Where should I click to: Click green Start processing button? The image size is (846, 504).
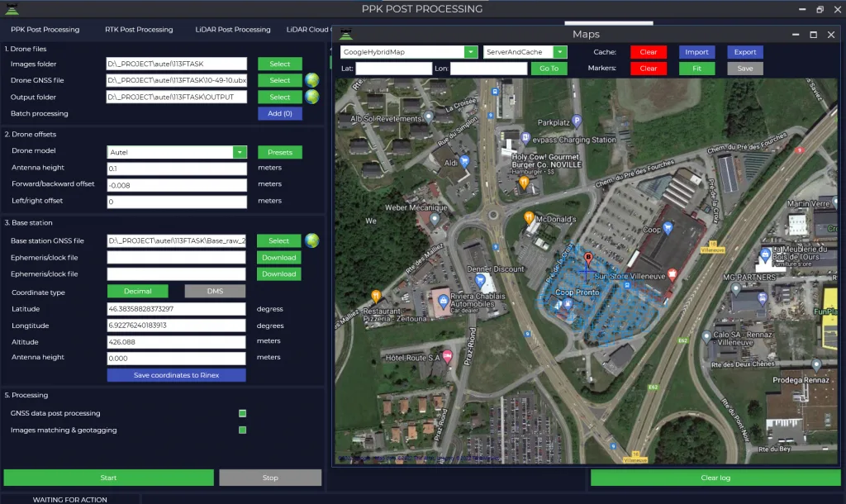click(x=108, y=478)
